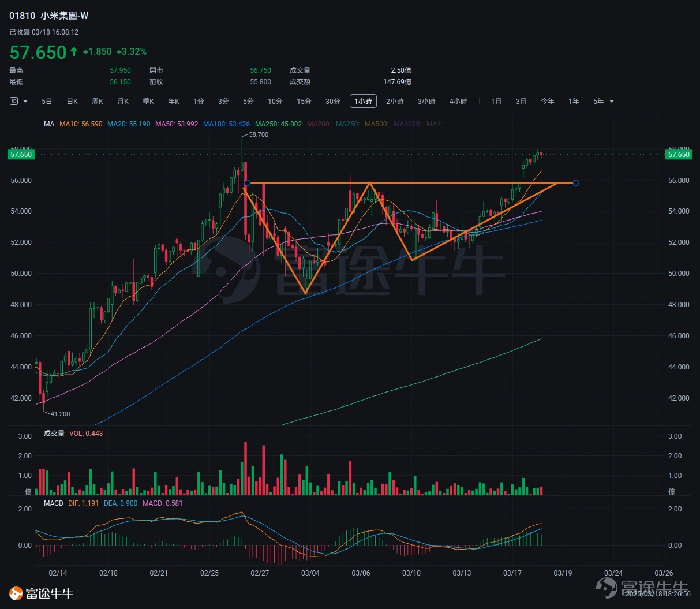Image resolution: width=700 pixels, height=609 pixels.
Task: Click the DIF: 1.191 value
Action: (84, 503)
